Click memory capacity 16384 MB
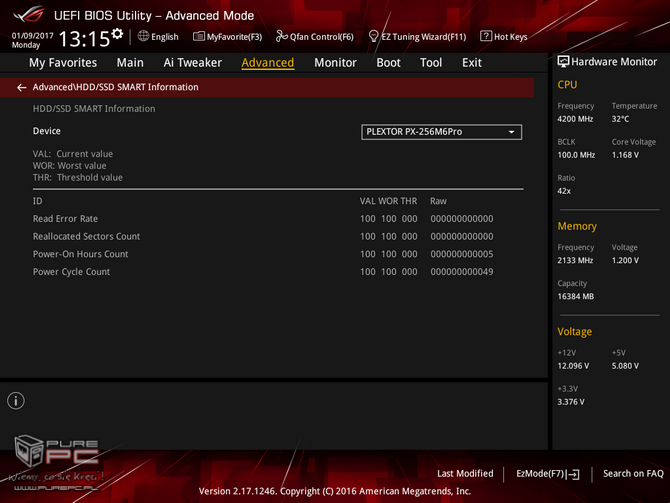This screenshot has width=670, height=503. coord(576,296)
